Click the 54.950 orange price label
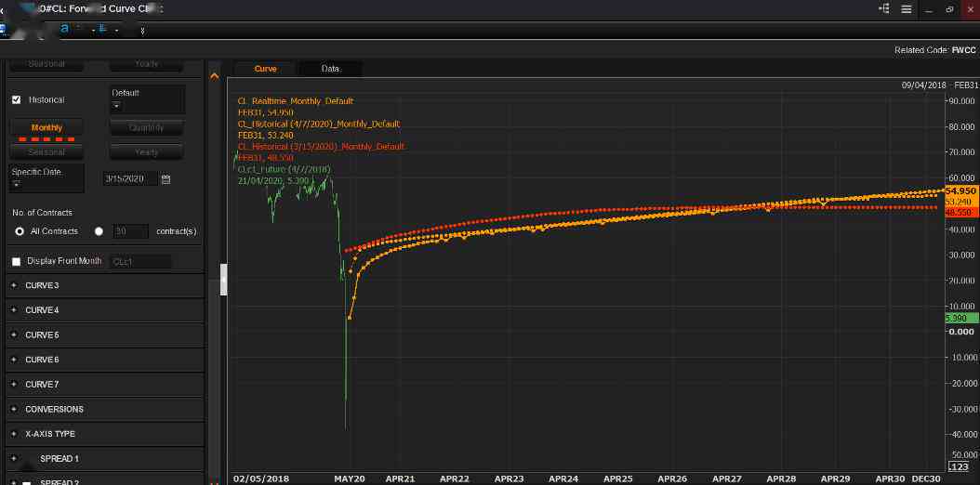This screenshot has width=980, height=485. tap(961, 191)
